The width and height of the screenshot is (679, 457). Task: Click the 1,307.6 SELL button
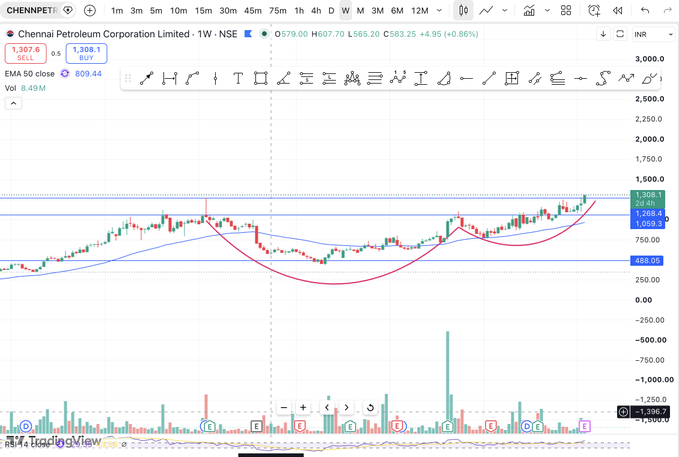click(26, 53)
